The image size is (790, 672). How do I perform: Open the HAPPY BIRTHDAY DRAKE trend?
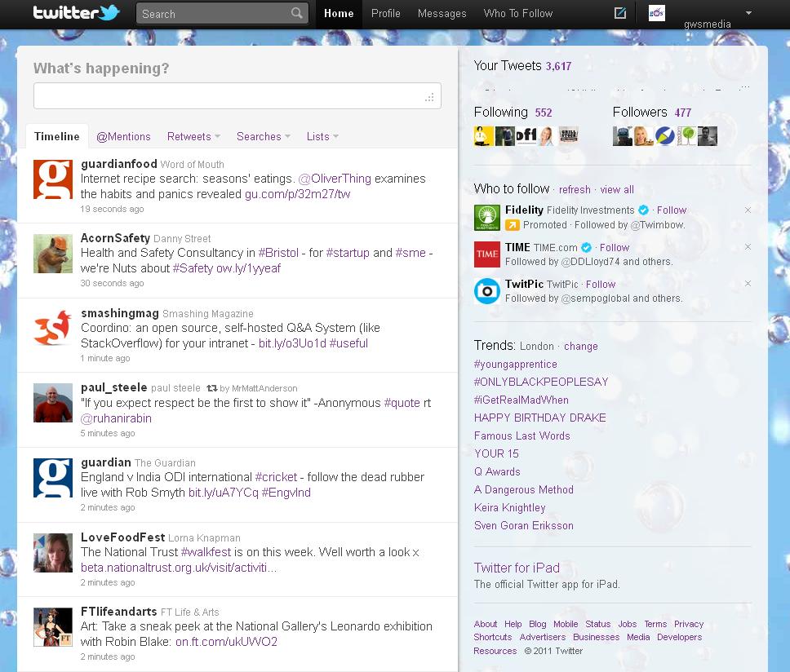540,418
